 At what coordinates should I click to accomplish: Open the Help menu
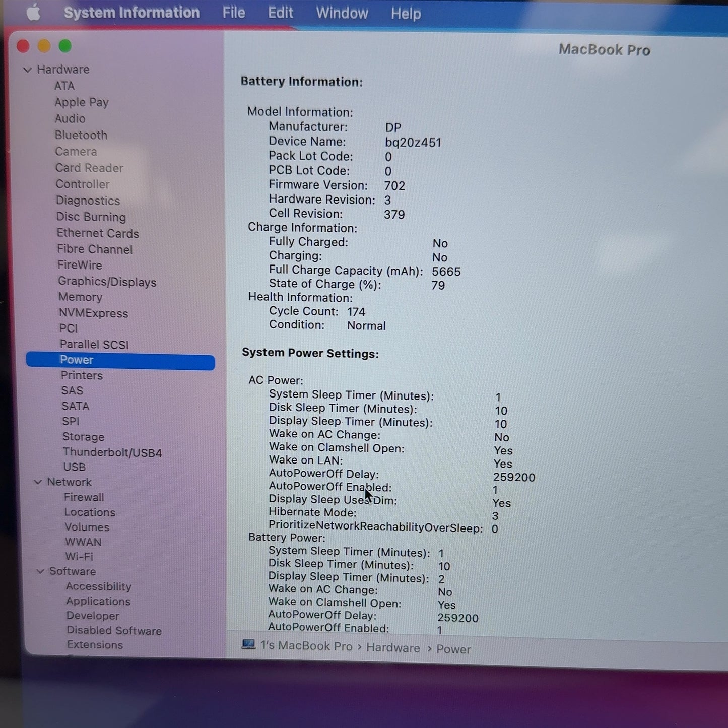(406, 14)
